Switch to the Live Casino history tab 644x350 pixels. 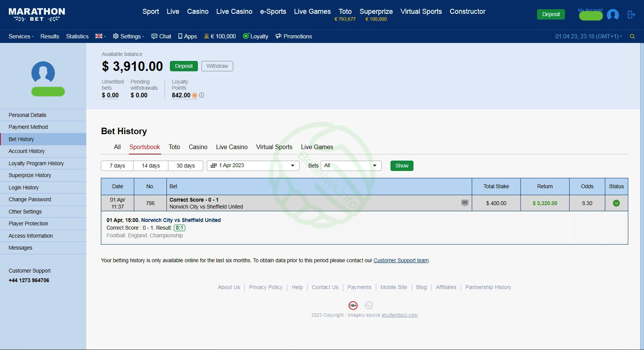tap(232, 147)
